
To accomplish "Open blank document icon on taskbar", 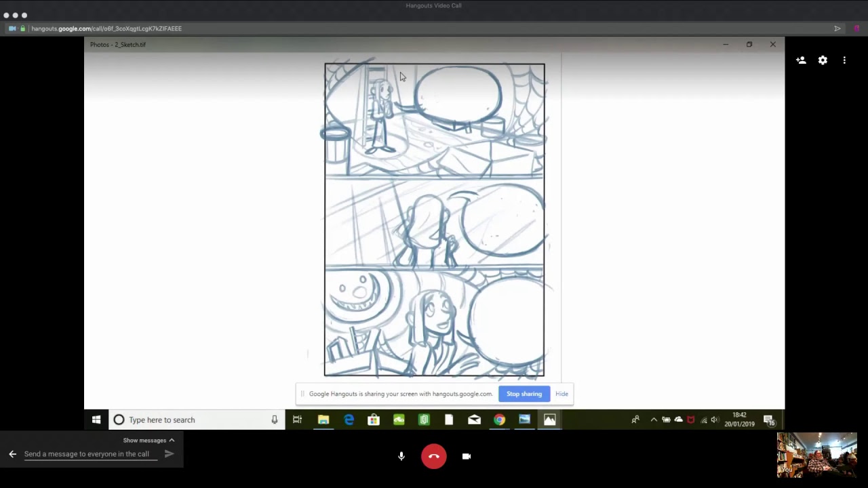I will pyautogui.click(x=449, y=420).
